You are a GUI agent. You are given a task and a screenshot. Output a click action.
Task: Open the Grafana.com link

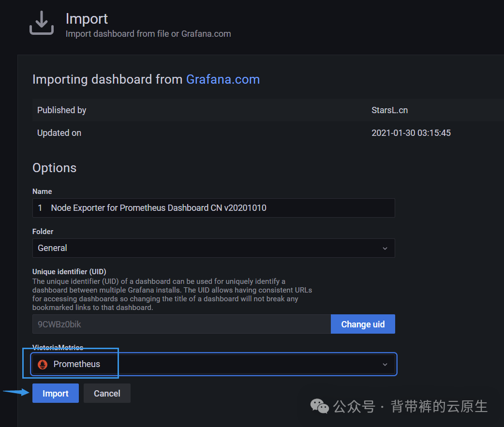coord(223,79)
